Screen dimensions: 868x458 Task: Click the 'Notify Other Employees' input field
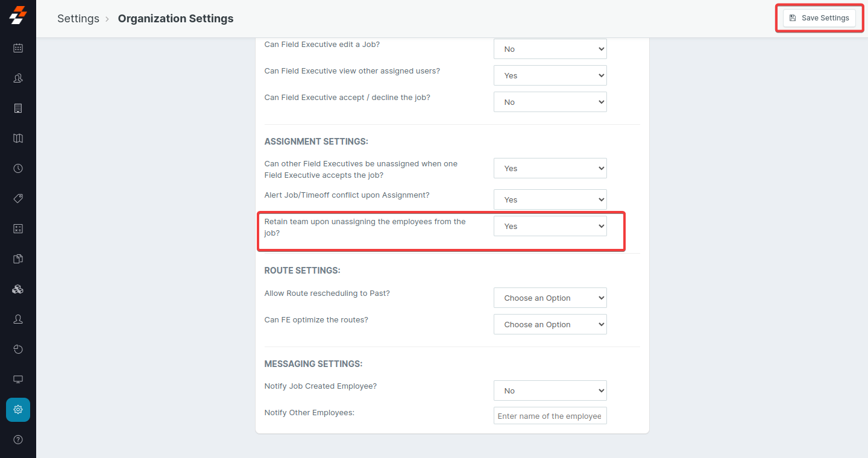550,416
